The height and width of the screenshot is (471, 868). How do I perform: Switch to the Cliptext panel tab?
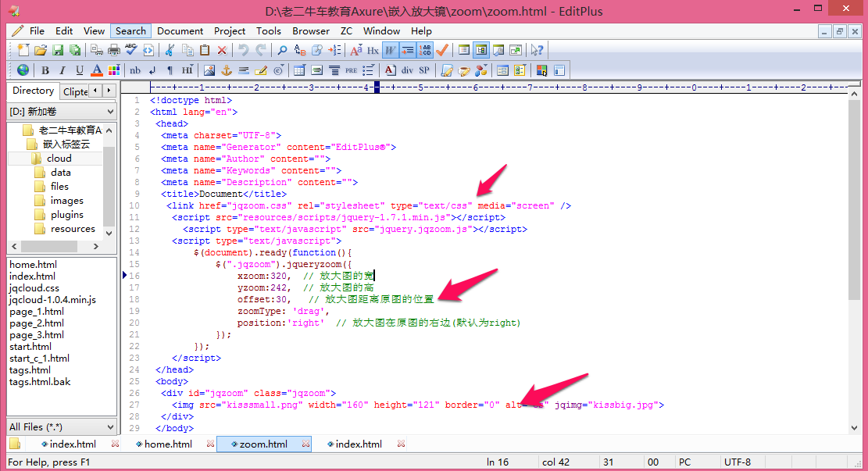pos(75,91)
